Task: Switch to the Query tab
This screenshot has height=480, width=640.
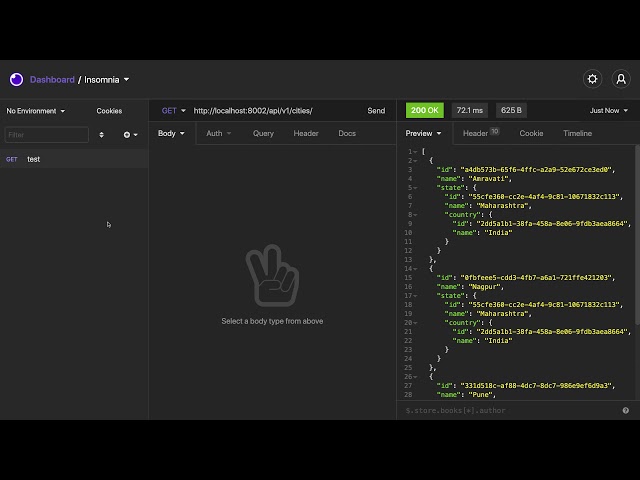Action: pos(263,133)
